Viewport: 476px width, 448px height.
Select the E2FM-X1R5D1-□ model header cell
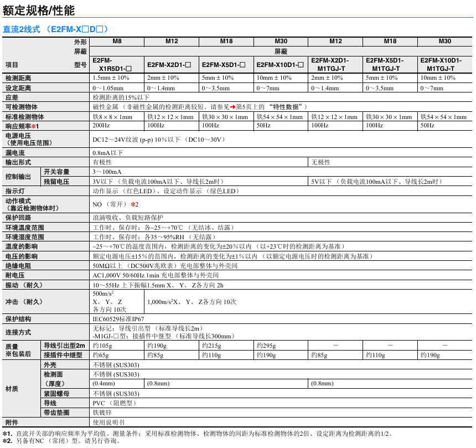112,64
